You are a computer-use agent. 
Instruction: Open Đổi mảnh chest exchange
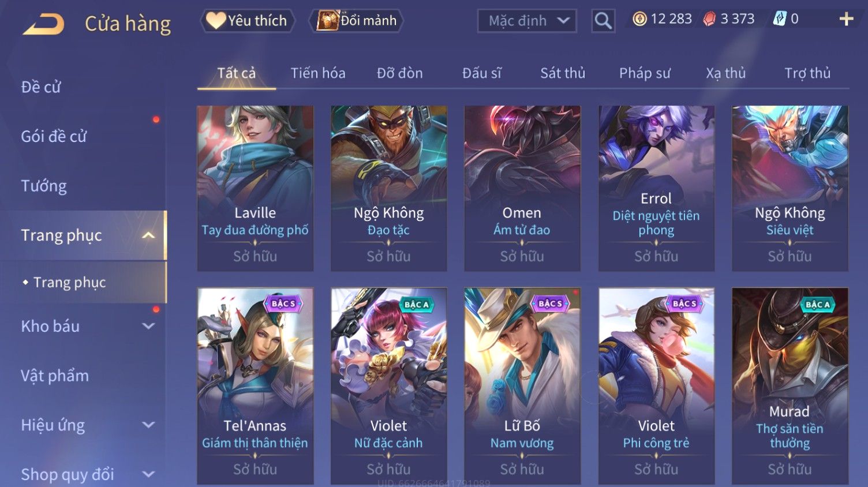357,21
